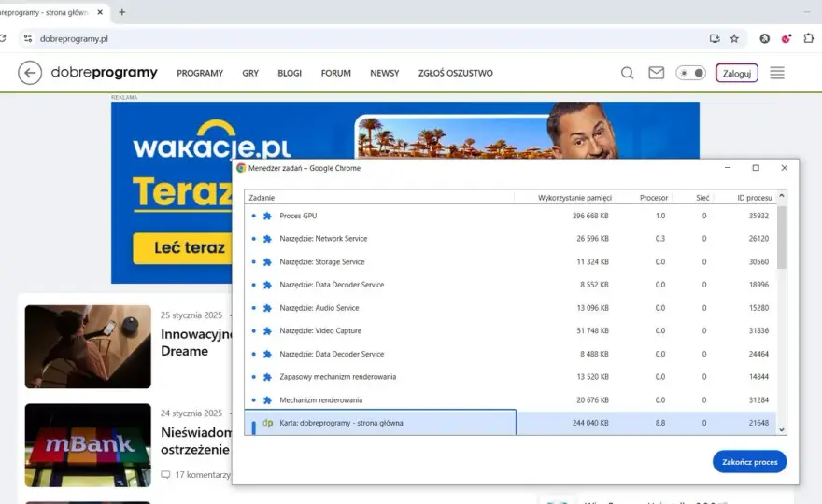The image size is (822, 504).
Task: Open site information icon beside URL
Action: [28, 38]
